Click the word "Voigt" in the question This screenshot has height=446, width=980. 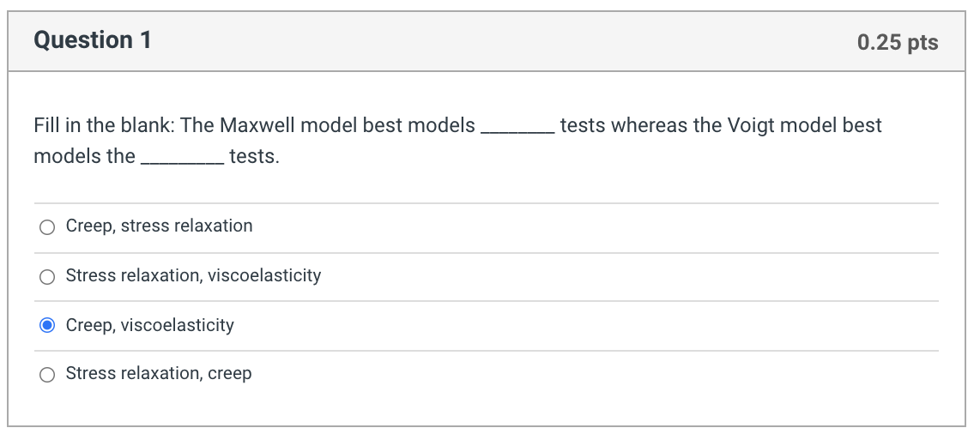click(x=753, y=126)
